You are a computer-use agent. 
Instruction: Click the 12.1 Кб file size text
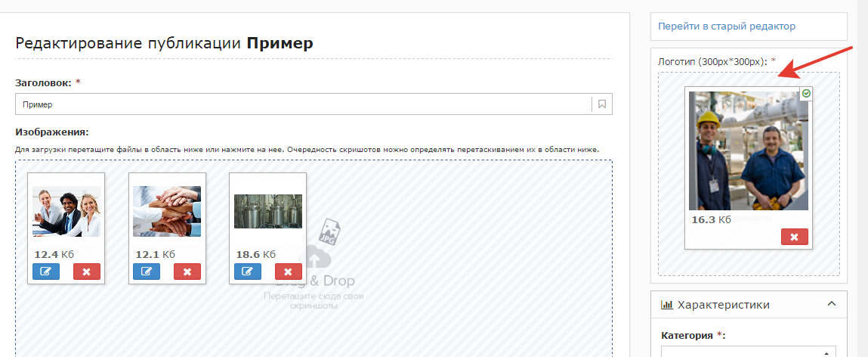tap(155, 254)
